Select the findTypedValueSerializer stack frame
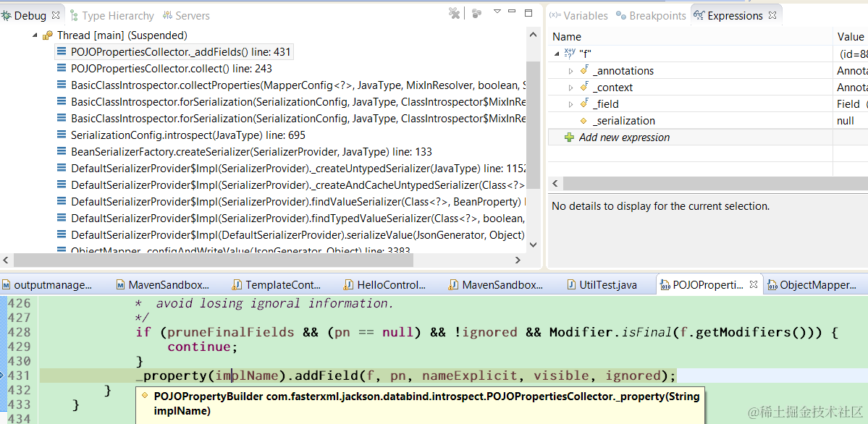Image resolution: width=868 pixels, height=424 pixels. pos(298,218)
